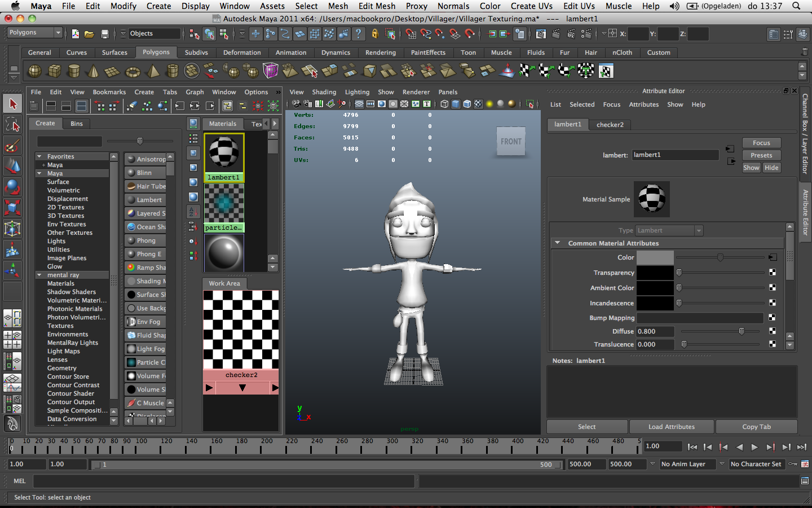Image resolution: width=812 pixels, height=508 pixels.
Task: Open the Mesh menu in the menu bar
Action: point(338,6)
